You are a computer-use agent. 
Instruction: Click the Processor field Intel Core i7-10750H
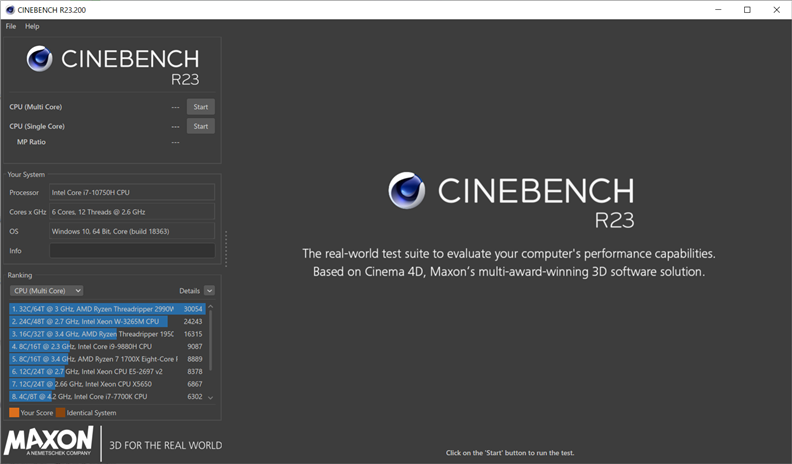(x=132, y=192)
